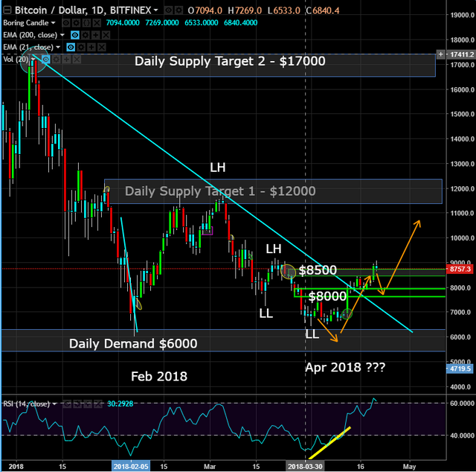Screen dimensions: 476x472
Task: Select the 'Feb 2018' text annotation
Action: [159, 377]
